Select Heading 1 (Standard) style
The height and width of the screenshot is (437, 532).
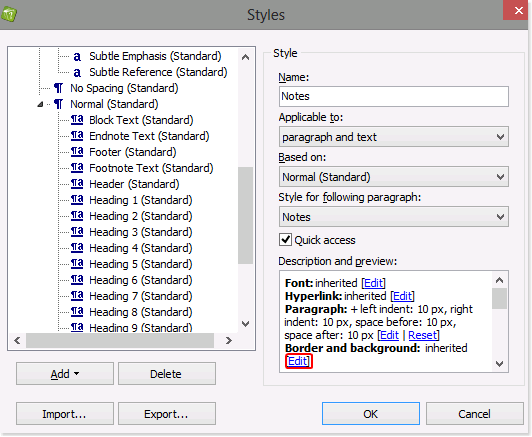141,200
